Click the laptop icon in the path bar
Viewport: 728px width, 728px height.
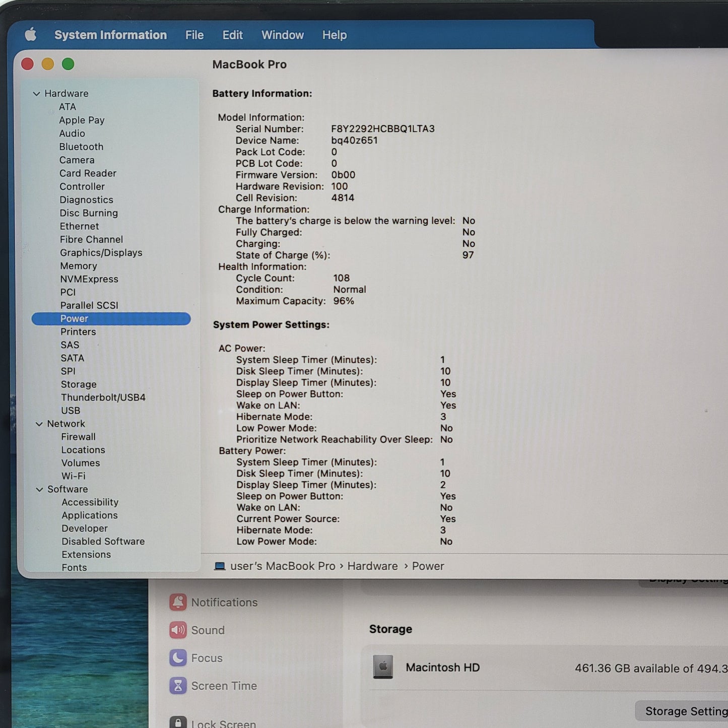point(220,566)
